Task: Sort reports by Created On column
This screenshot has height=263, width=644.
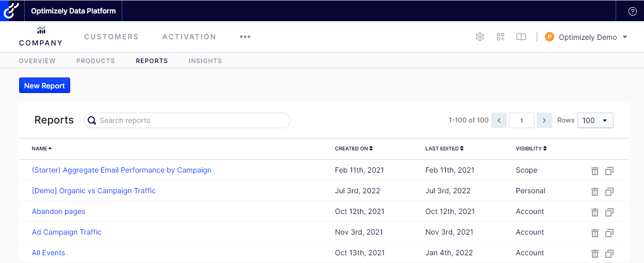Action: click(x=354, y=148)
